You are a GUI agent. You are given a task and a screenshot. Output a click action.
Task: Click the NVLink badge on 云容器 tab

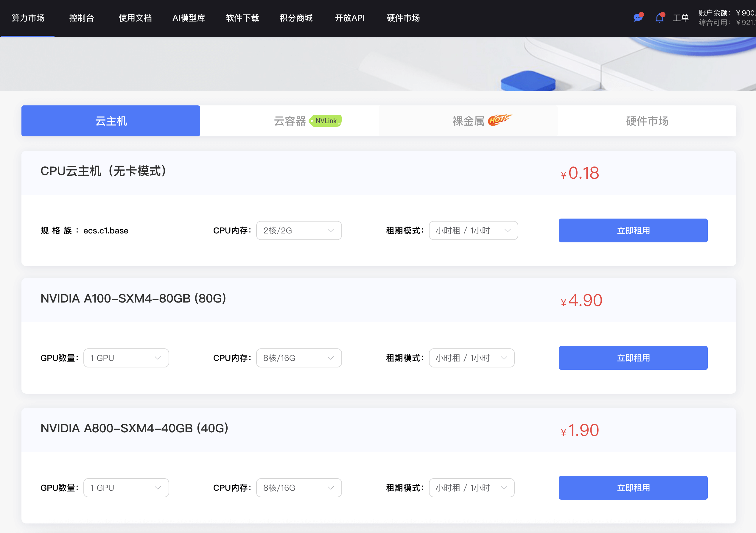[325, 121]
